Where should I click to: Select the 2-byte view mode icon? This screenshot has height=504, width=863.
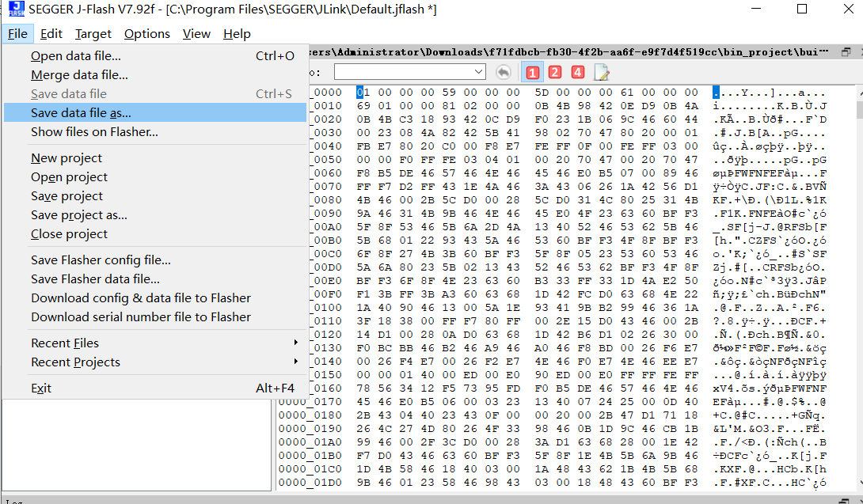click(x=555, y=72)
